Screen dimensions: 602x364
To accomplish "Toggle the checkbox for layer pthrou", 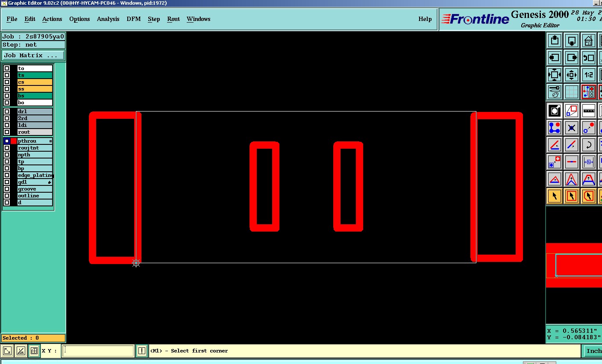I will pos(7,141).
